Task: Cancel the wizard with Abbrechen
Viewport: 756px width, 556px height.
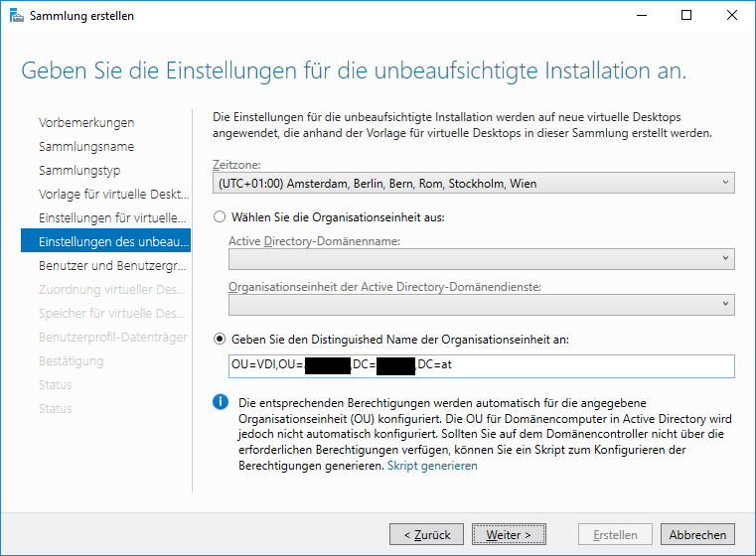Action: pyautogui.click(x=697, y=534)
